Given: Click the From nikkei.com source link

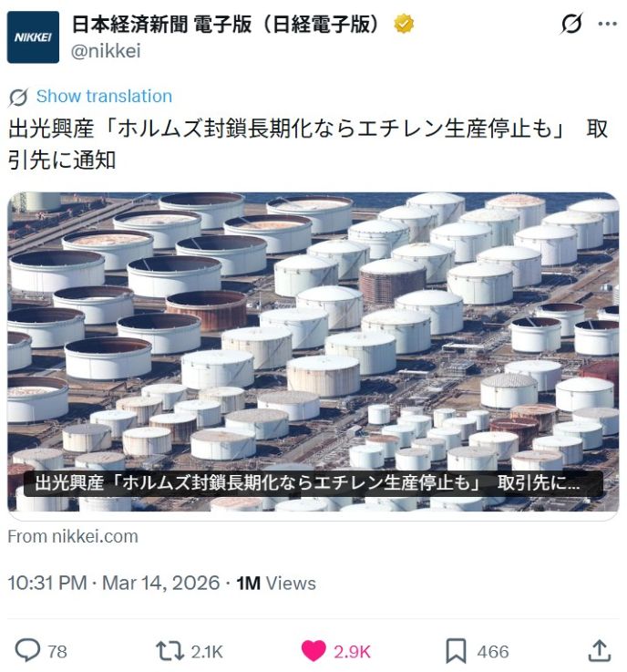Looking at the screenshot, I should pos(73,536).
